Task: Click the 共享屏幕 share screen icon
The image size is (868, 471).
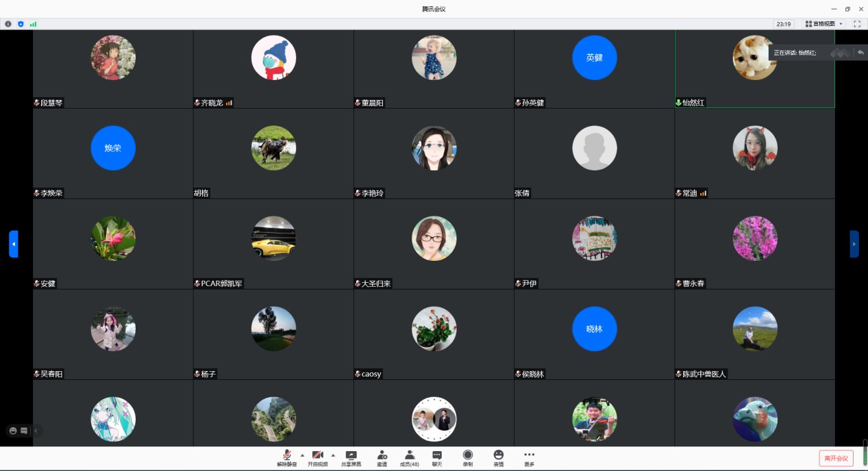Action: pos(351,455)
